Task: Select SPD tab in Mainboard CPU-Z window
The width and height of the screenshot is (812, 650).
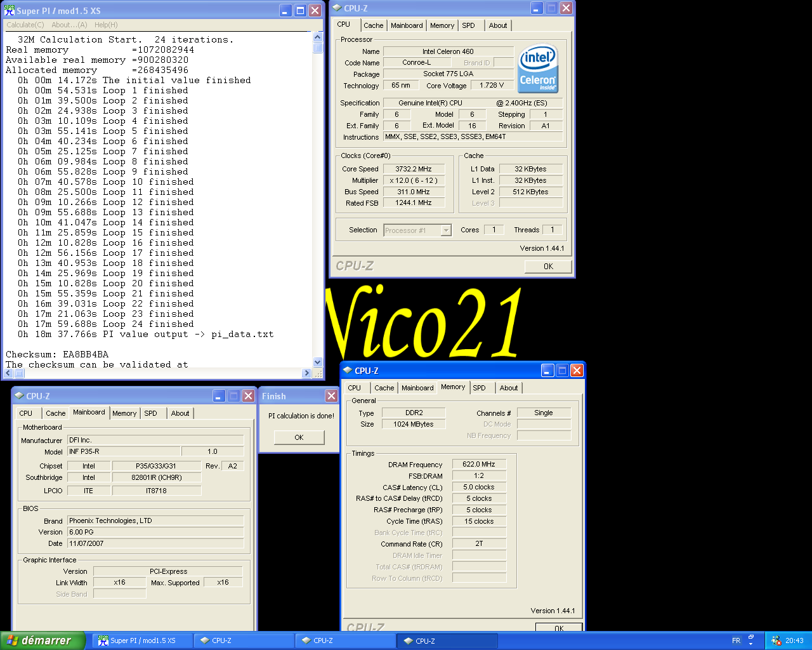Action: coord(150,413)
